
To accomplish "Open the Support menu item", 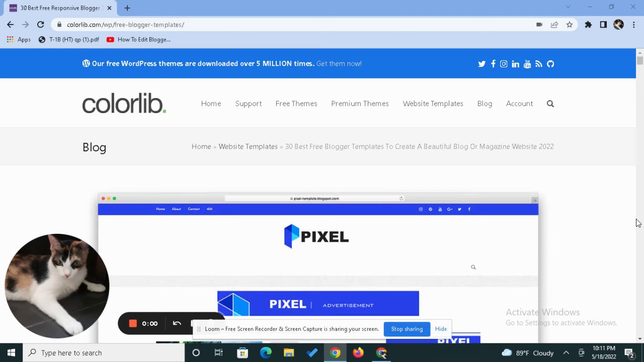I will coord(249,104).
